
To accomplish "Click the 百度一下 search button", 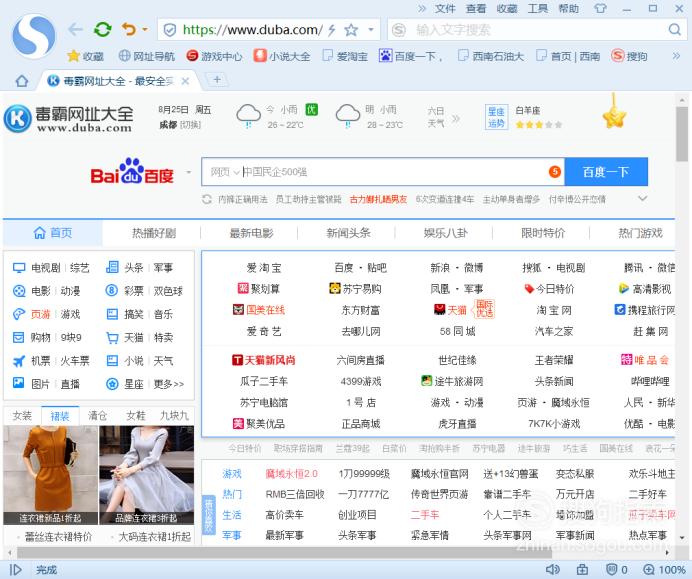I will click(x=606, y=172).
